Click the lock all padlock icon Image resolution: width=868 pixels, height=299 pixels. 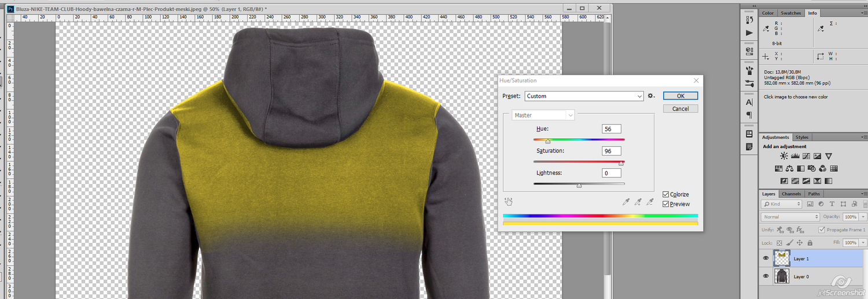click(x=810, y=243)
